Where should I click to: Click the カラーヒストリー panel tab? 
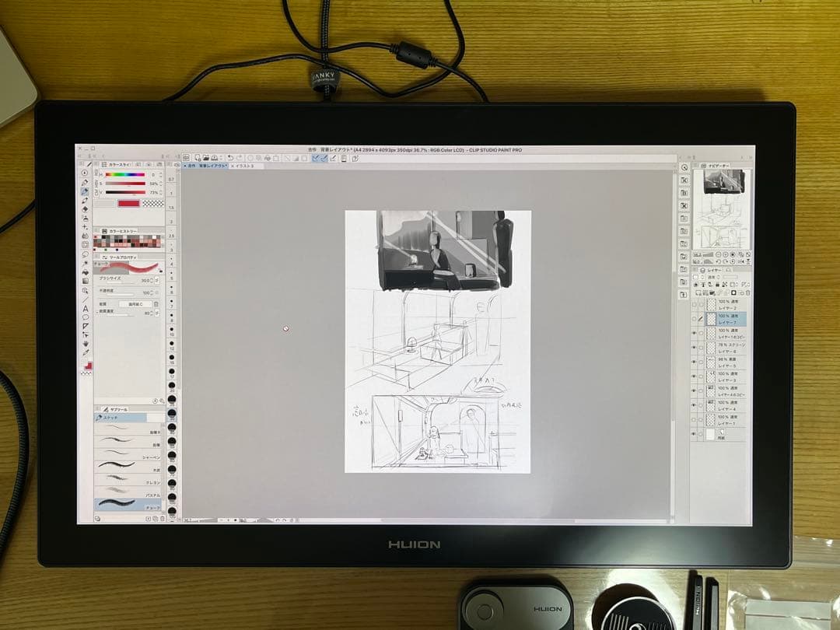pos(118,231)
